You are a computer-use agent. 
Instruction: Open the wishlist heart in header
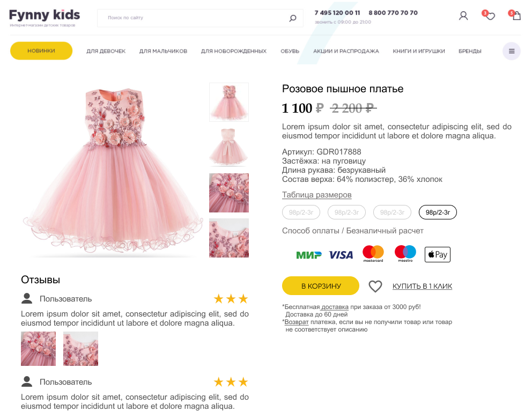pos(490,16)
